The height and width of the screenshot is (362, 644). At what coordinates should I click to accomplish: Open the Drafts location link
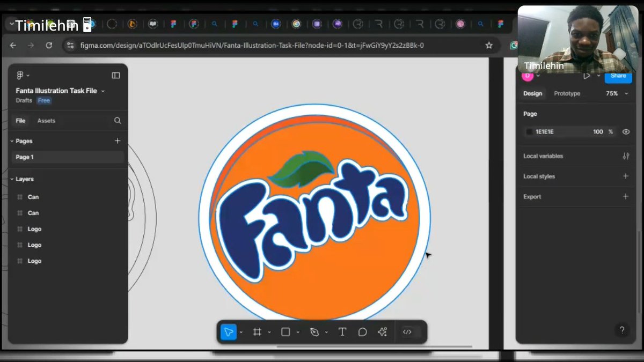(x=24, y=100)
